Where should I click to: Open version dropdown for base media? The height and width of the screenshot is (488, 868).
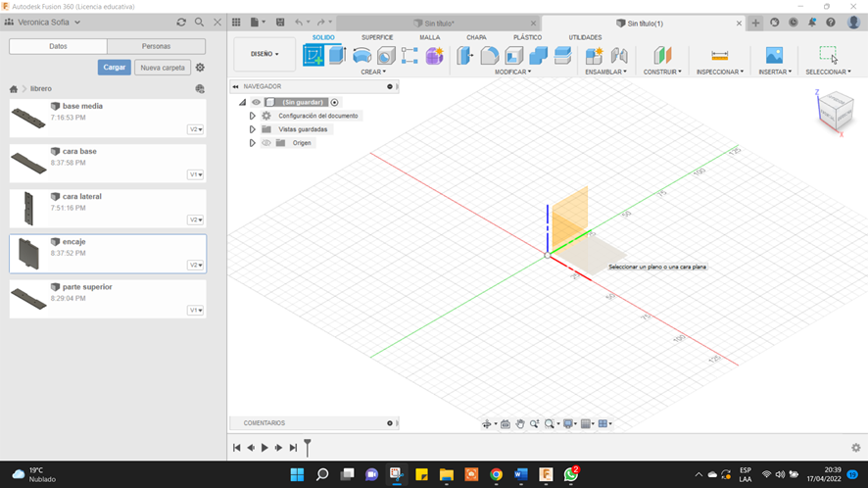(196, 129)
